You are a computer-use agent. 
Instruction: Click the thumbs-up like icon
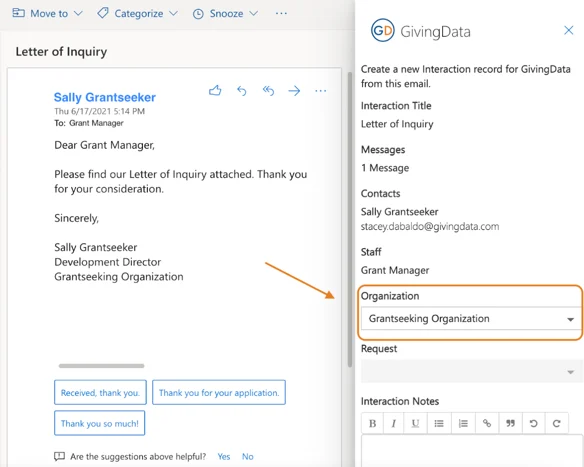215,90
